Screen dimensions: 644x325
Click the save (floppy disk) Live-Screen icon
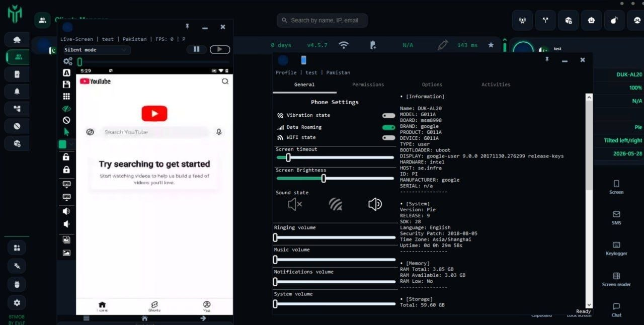click(x=66, y=85)
